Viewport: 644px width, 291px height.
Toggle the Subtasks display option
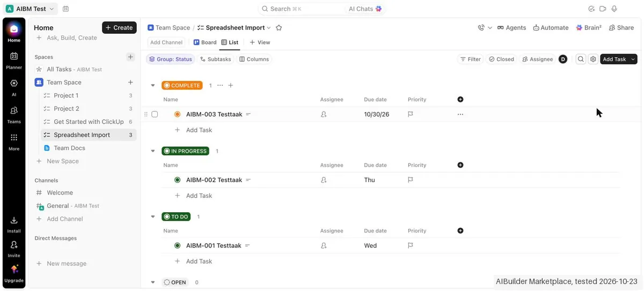[x=215, y=59]
